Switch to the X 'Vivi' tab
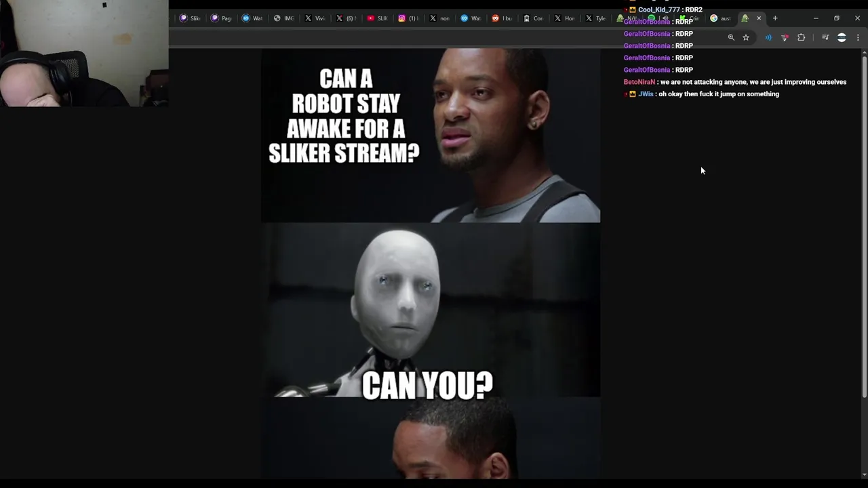The width and height of the screenshot is (868, 488). [315, 18]
